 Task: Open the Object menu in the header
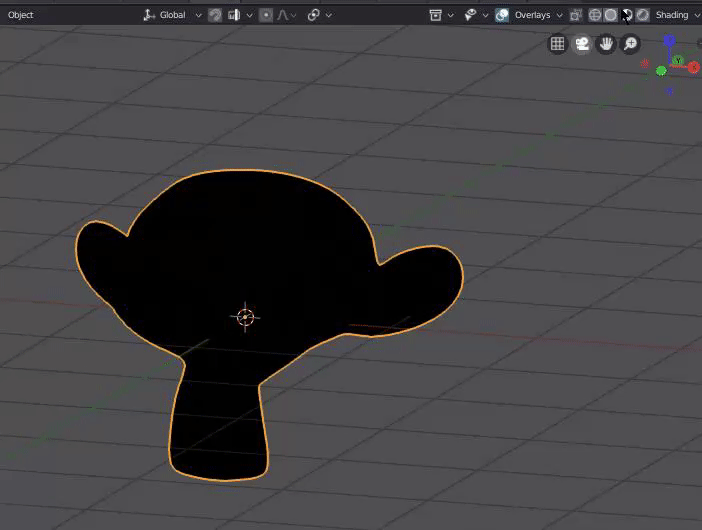(x=21, y=15)
